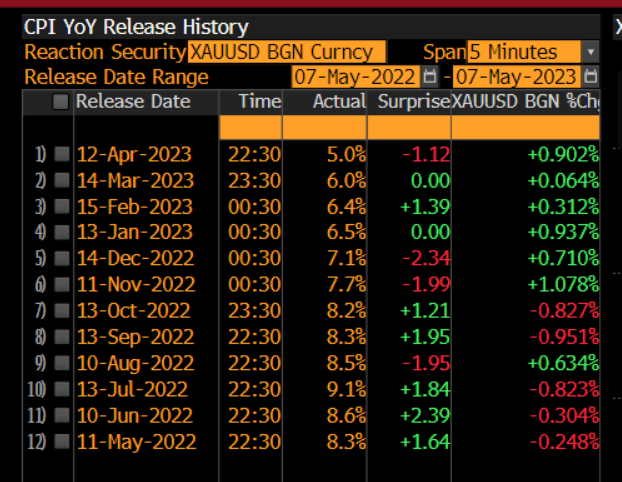Click the orange filter cell under Actual

323,127
